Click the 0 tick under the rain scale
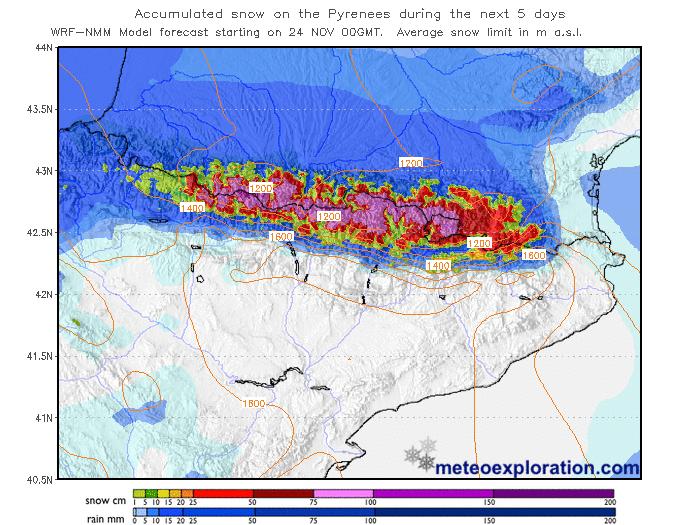 pos(134,521)
